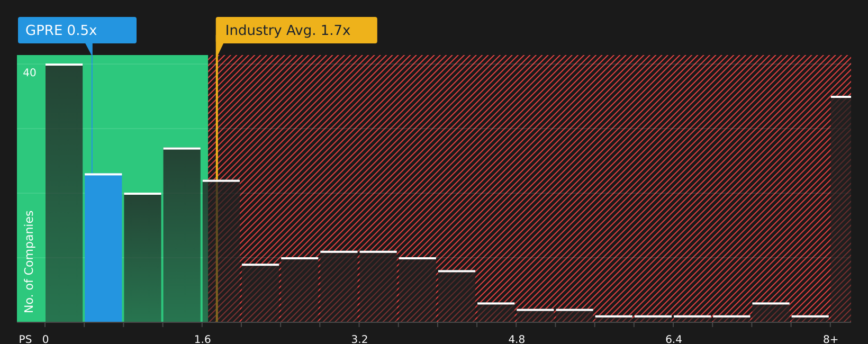Select the blue highlighted GPRE histogram bar
The image size is (868, 344).
pyautogui.click(x=103, y=248)
